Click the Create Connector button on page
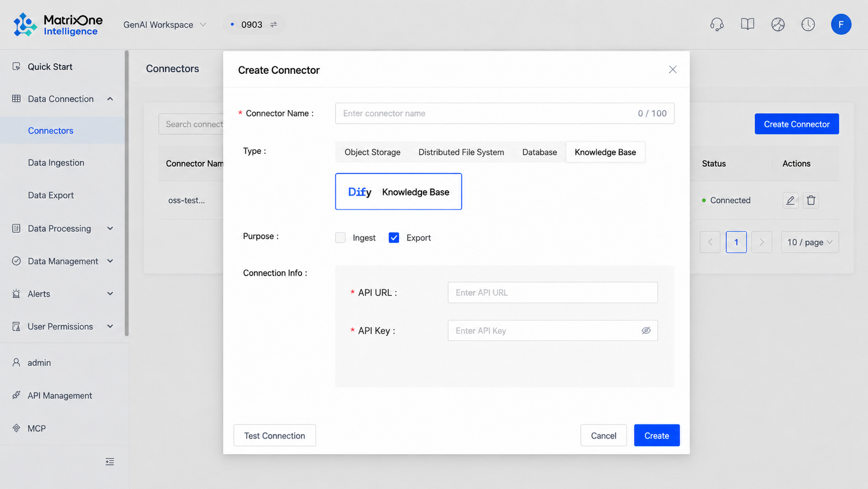 point(796,124)
